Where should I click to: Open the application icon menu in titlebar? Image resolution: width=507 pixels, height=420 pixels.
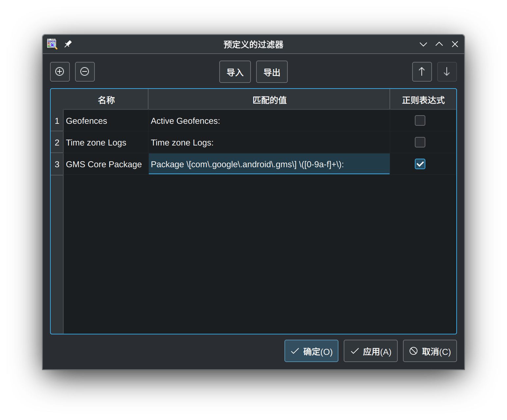coord(52,44)
